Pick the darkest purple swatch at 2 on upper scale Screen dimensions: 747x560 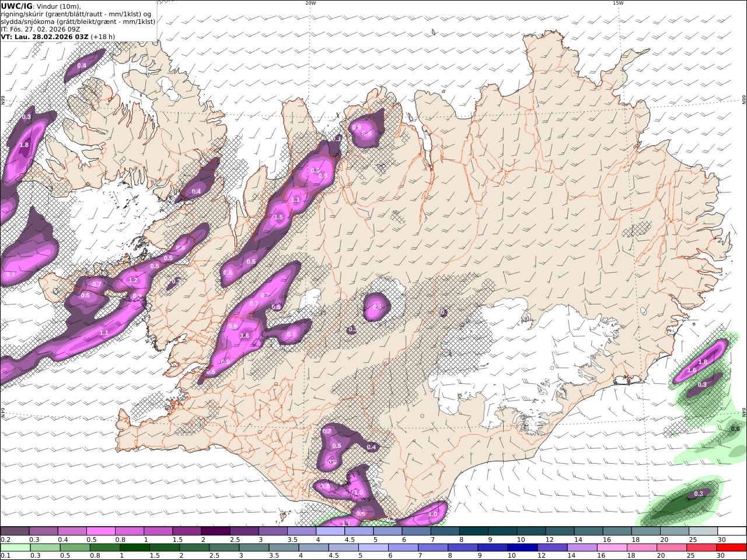point(215,531)
